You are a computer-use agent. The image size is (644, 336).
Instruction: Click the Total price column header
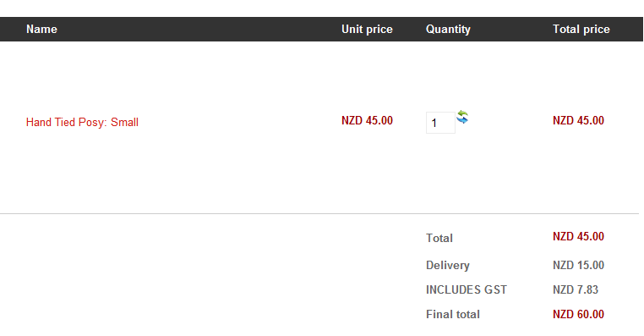tap(581, 30)
